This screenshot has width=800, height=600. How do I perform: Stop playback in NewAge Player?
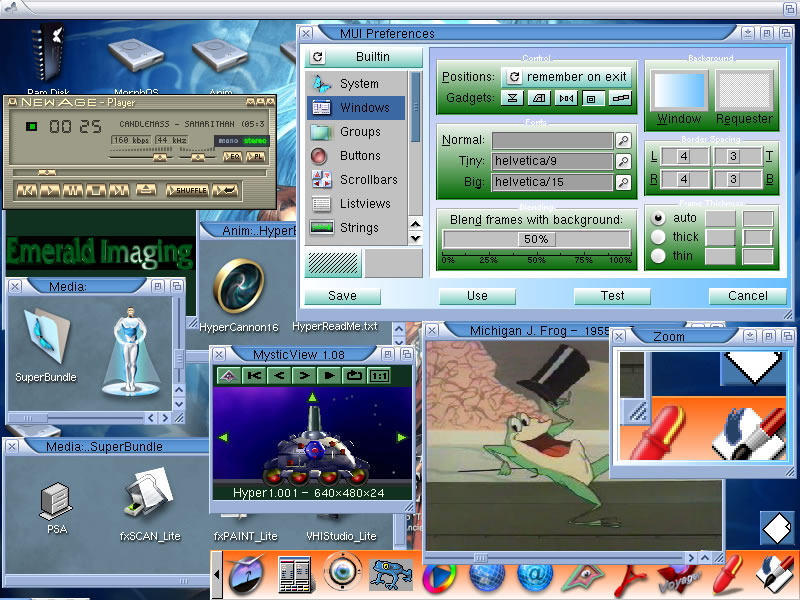click(x=96, y=191)
